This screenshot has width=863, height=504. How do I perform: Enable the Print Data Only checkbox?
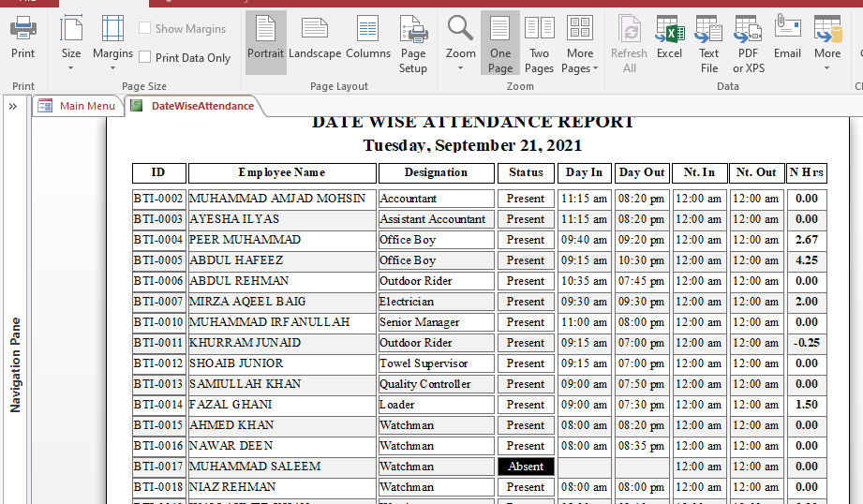[144, 57]
